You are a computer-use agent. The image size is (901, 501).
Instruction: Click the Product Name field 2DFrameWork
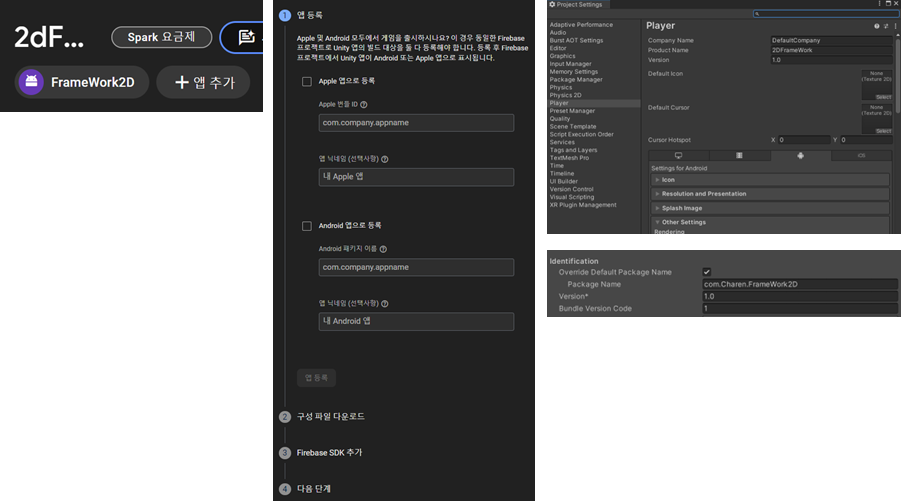click(x=831, y=51)
